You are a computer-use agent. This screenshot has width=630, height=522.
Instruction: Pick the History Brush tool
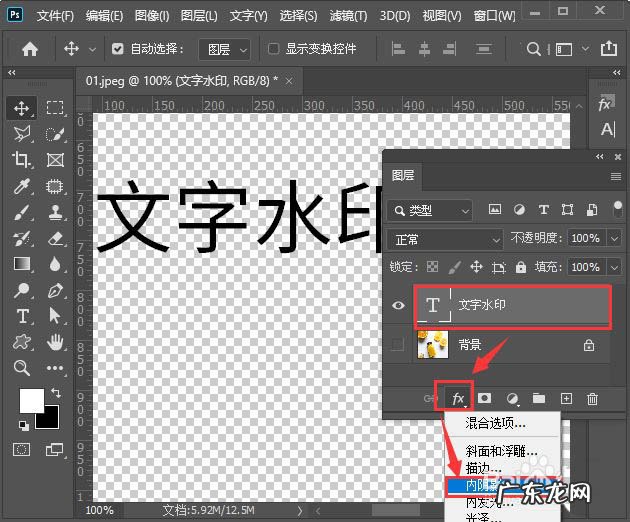click(x=21, y=238)
